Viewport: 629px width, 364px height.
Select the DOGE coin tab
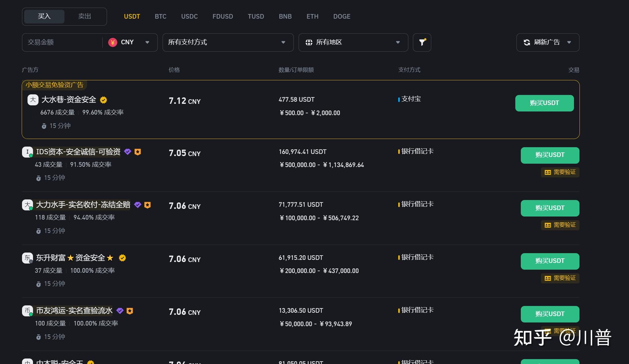(x=341, y=16)
